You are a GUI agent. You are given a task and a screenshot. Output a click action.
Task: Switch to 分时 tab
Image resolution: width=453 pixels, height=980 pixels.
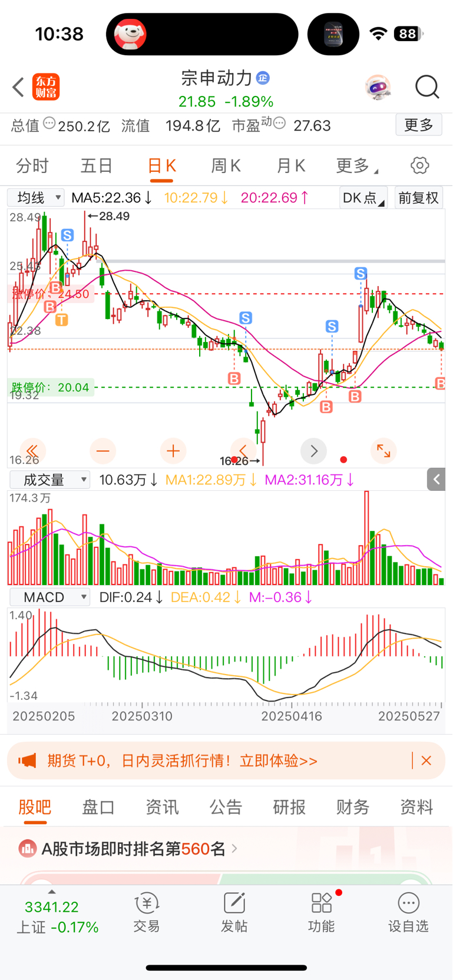pos(32,166)
